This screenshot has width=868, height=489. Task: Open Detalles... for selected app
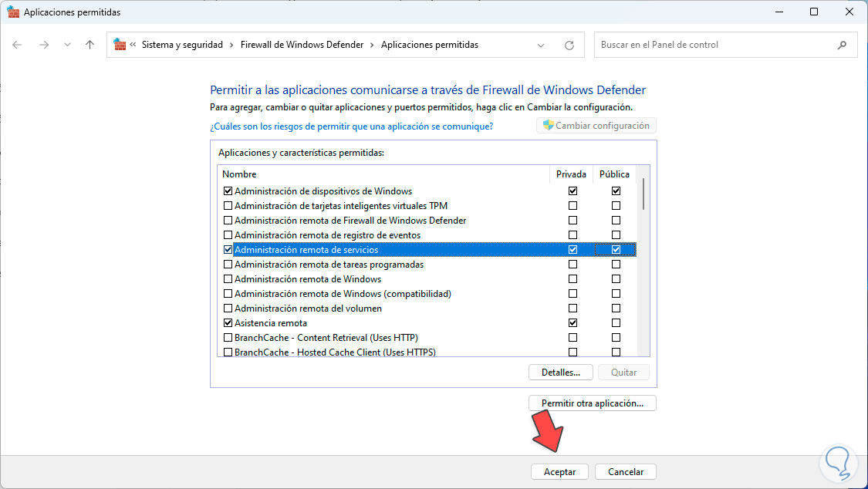pyautogui.click(x=561, y=373)
